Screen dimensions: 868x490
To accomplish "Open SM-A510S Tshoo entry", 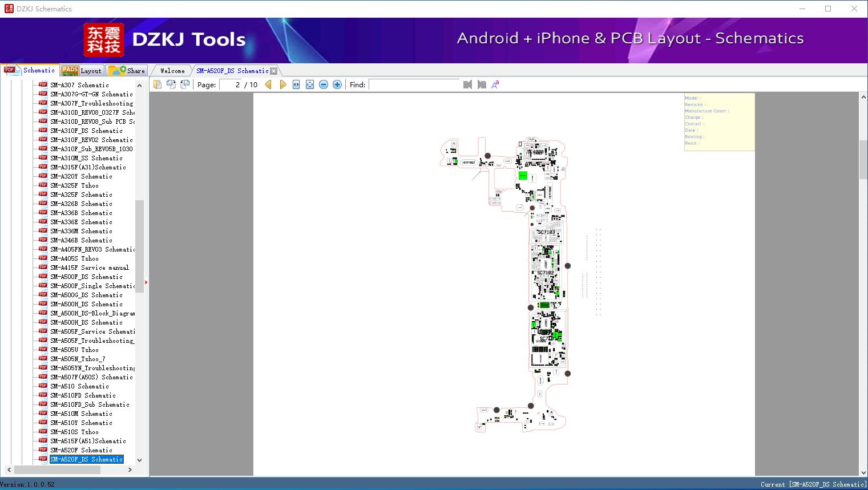I will click(74, 432).
